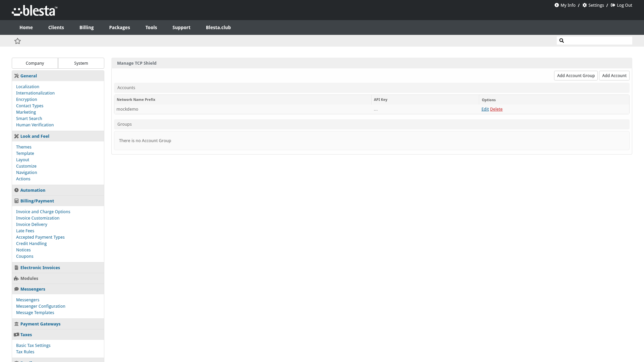Open Settings link in header
This screenshot has height=362, width=644.
click(x=596, y=5)
